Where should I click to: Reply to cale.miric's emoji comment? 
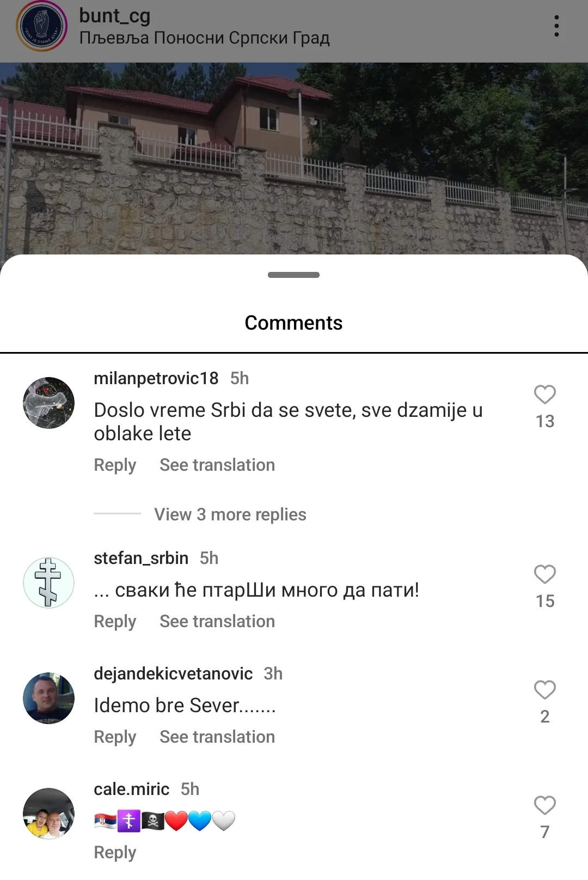[x=115, y=853]
